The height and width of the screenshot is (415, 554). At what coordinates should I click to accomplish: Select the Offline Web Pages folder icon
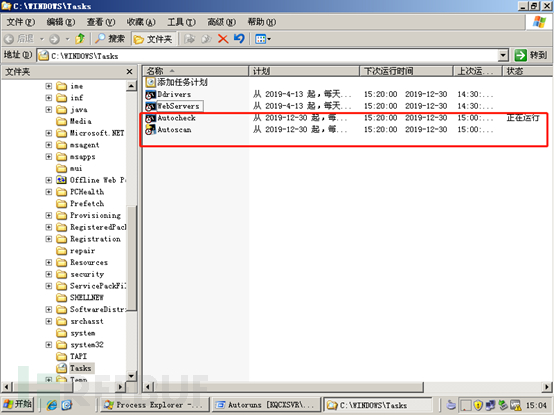pos(61,180)
